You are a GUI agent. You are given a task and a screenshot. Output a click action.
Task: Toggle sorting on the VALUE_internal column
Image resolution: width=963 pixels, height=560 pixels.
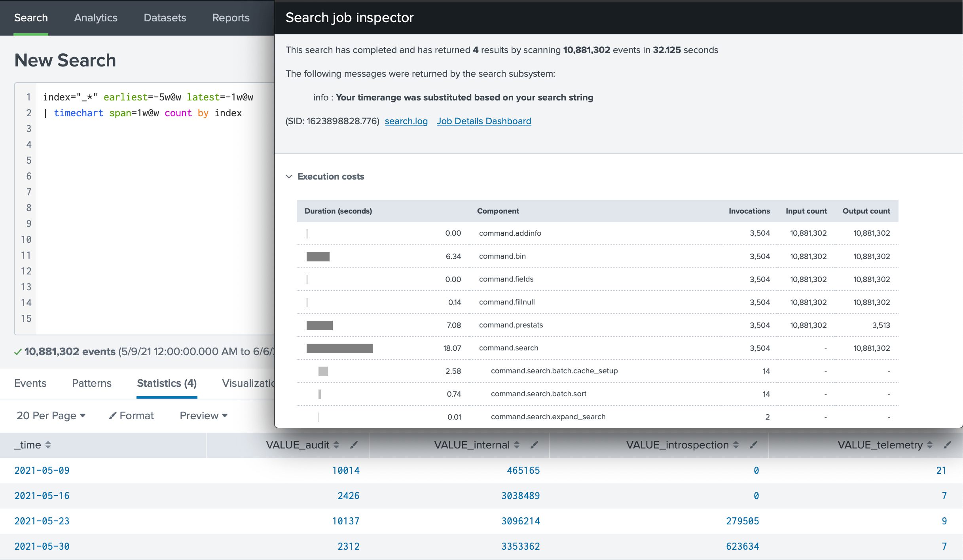[516, 445]
